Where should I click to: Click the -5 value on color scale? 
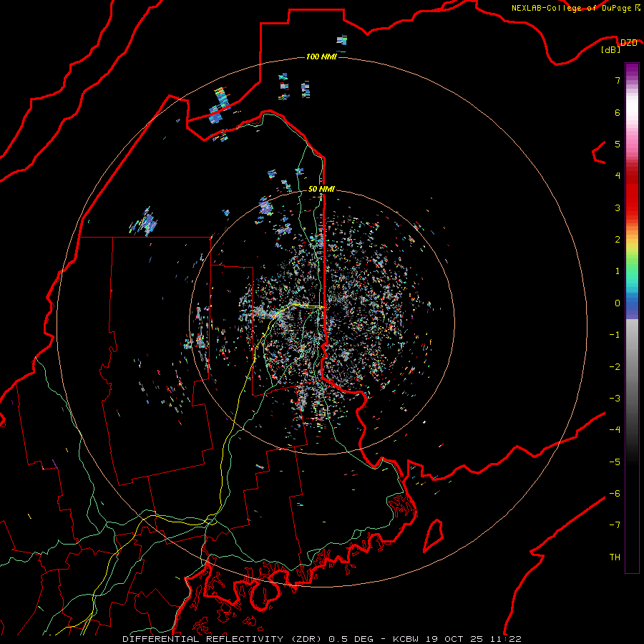(x=615, y=462)
